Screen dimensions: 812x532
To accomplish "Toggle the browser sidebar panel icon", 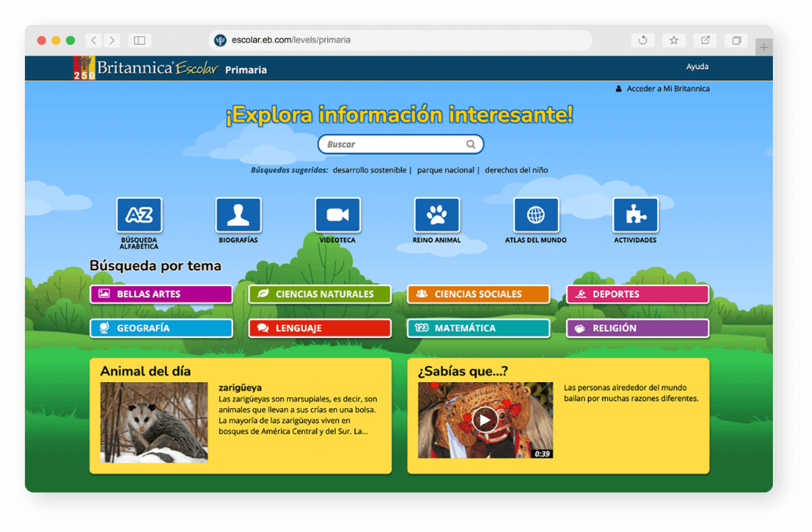I will click(x=139, y=40).
